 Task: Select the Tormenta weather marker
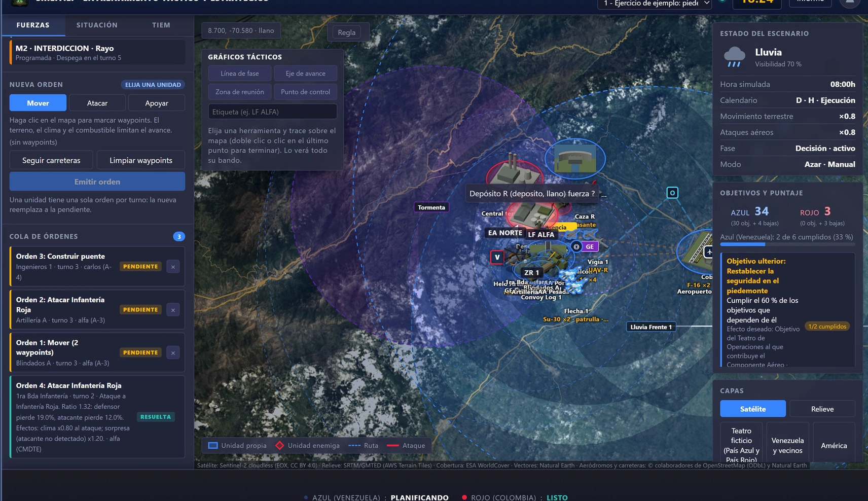pos(431,207)
